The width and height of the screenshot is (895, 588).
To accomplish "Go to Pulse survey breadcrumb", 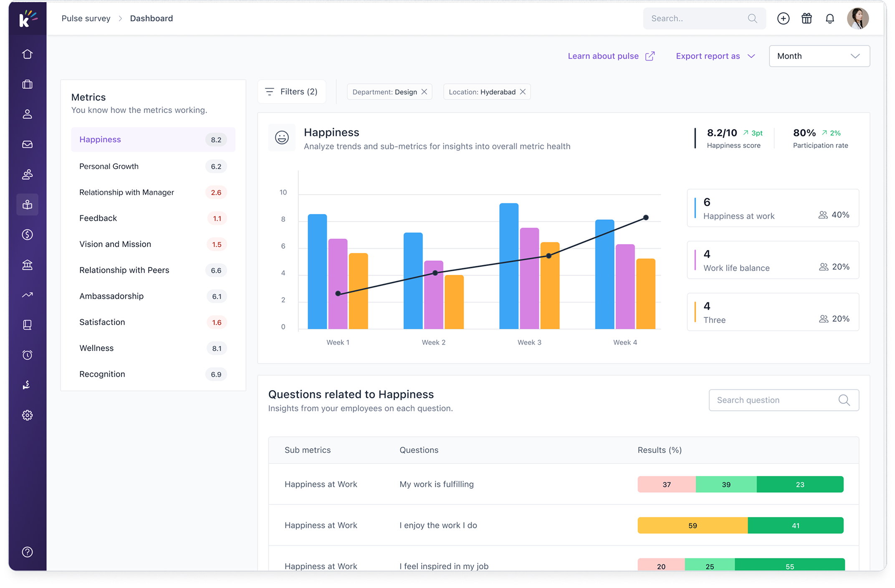I will pyautogui.click(x=86, y=18).
